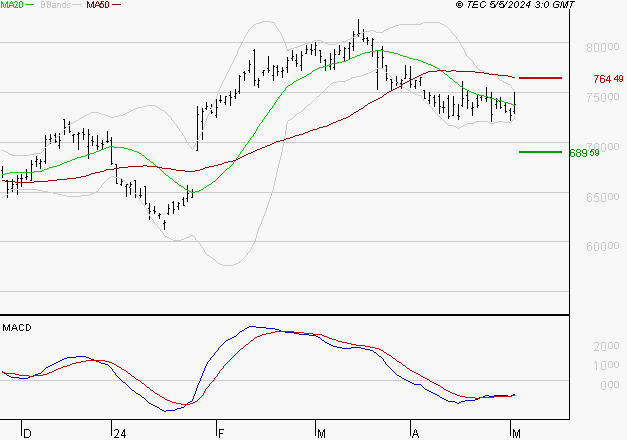Click the green MA20 legend line sample

coord(30,5)
